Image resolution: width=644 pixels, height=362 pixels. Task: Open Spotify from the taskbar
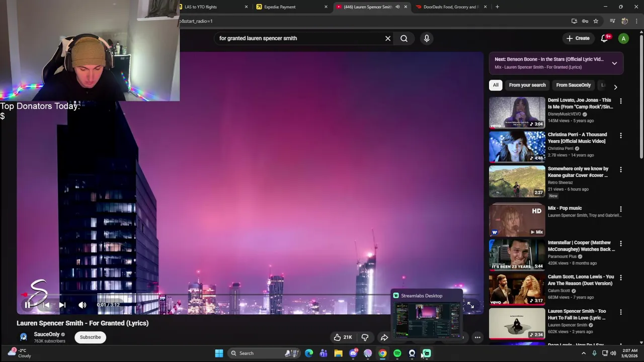pos(397,353)
